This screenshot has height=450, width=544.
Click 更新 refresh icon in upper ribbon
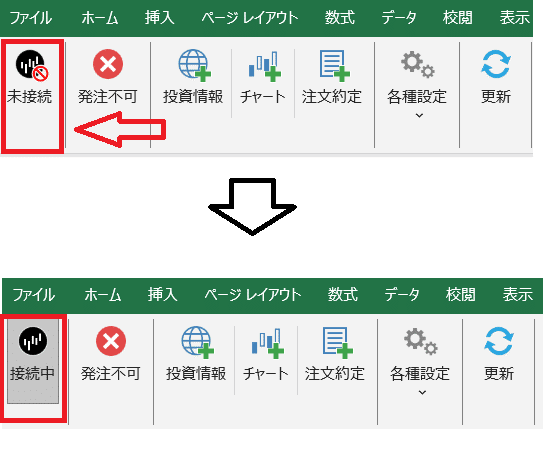click(x=496, y=64)
